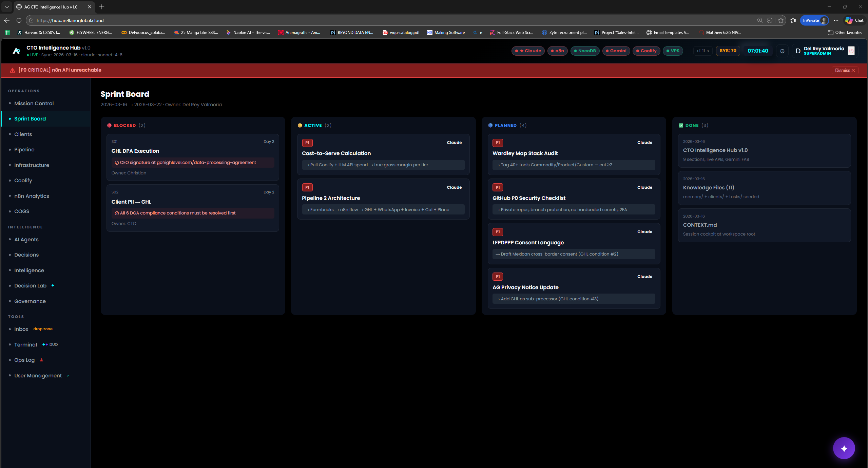Click the NocoDB status pill

point(585,51)
